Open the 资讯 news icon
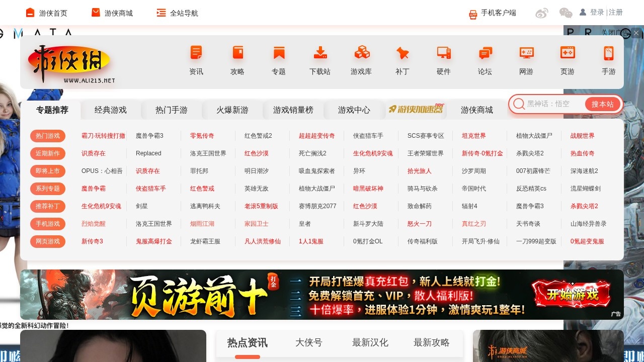 click(196, 52)
